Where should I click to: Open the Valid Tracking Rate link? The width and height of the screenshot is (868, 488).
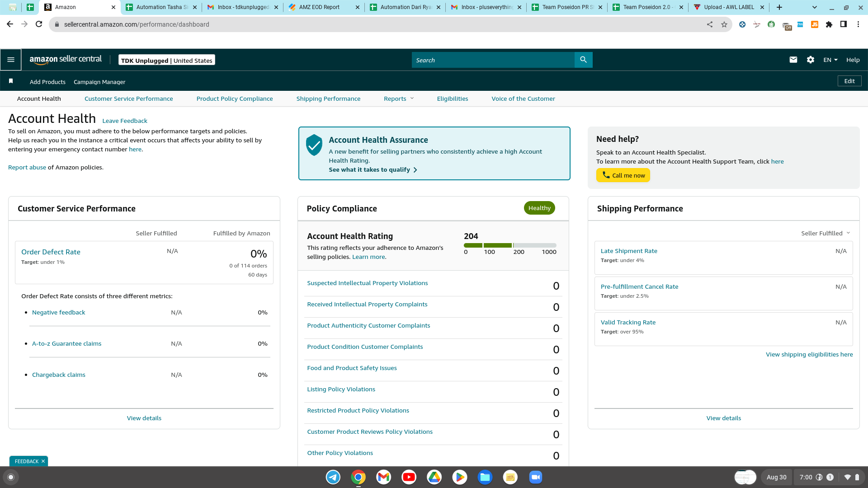click(x=628, y=322)
